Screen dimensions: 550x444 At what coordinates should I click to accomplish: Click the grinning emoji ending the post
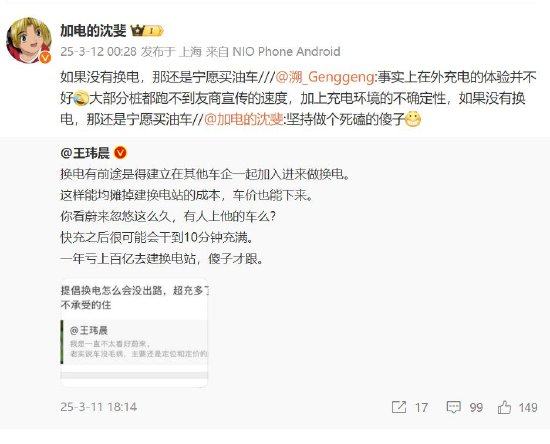(412, 120)
